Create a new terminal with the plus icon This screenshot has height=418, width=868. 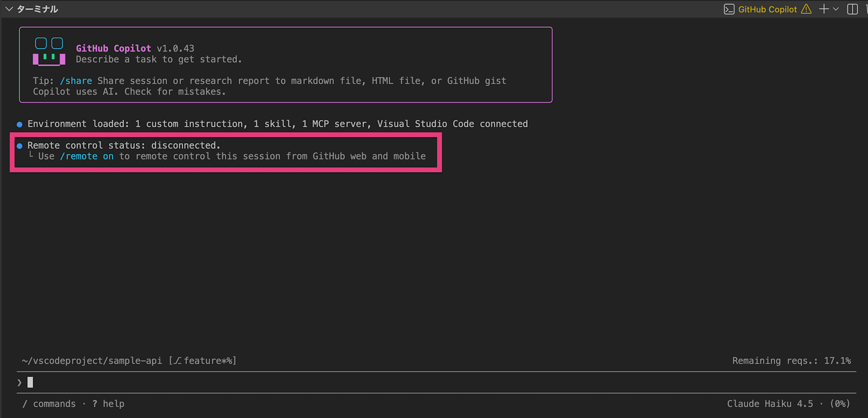pyautogui.click(x=824, y=9)
